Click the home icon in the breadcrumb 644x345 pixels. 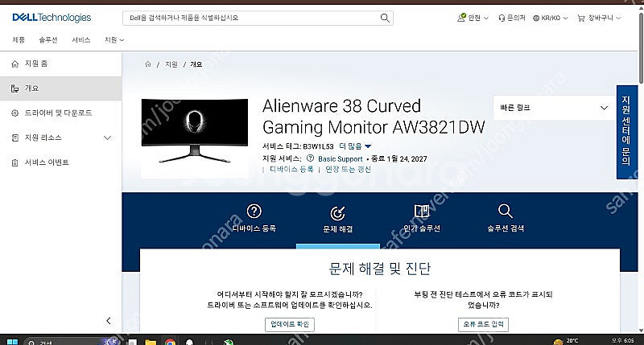pyautogui.click(x=148, y=64)
